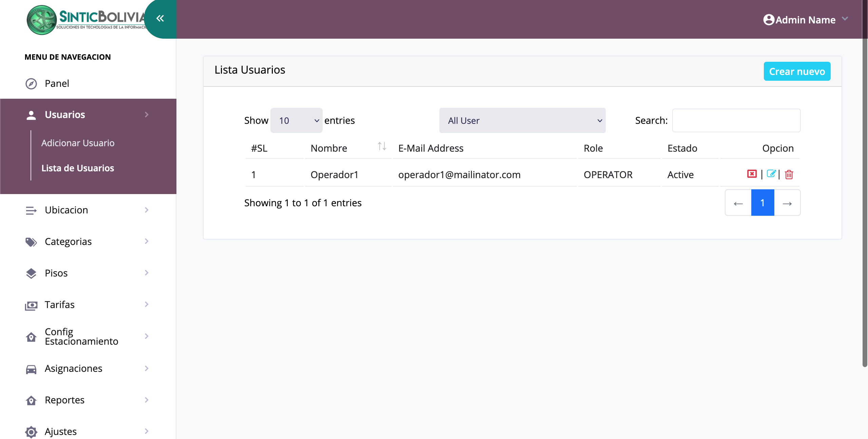The height and width of the screenshot is (439, 868).
Task: Click the Crear nuevo button
Action: click(797, 71)
